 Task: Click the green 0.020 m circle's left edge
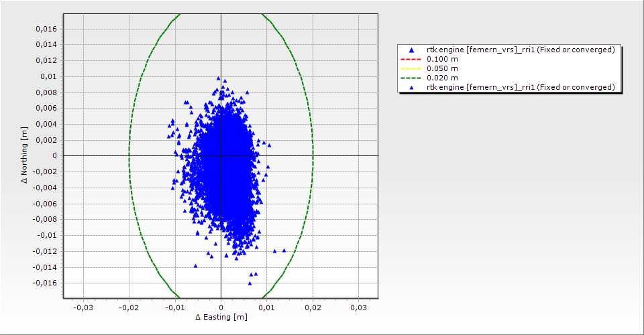(129, 156)
